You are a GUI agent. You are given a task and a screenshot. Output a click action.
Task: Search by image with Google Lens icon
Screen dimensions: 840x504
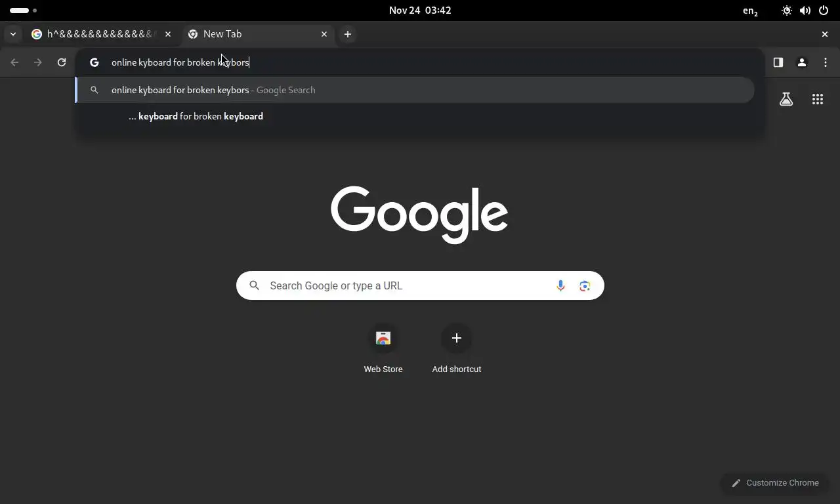click(x=585, y=285)
